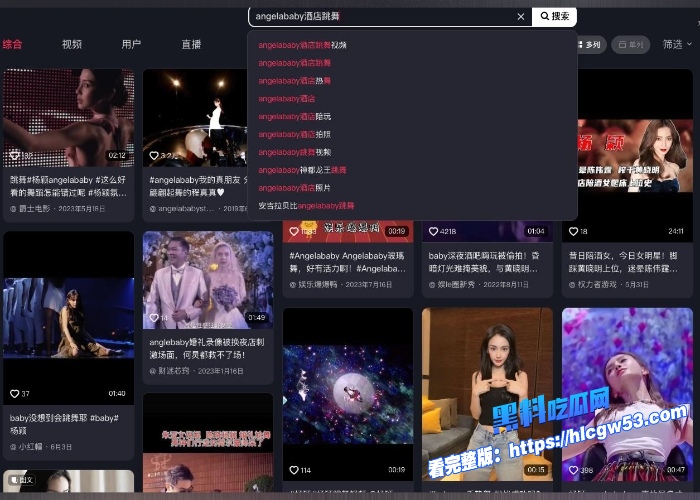Screen dimensions: 700x500
Task: Open the 用户 tab
Action: [x=131, y=44]
